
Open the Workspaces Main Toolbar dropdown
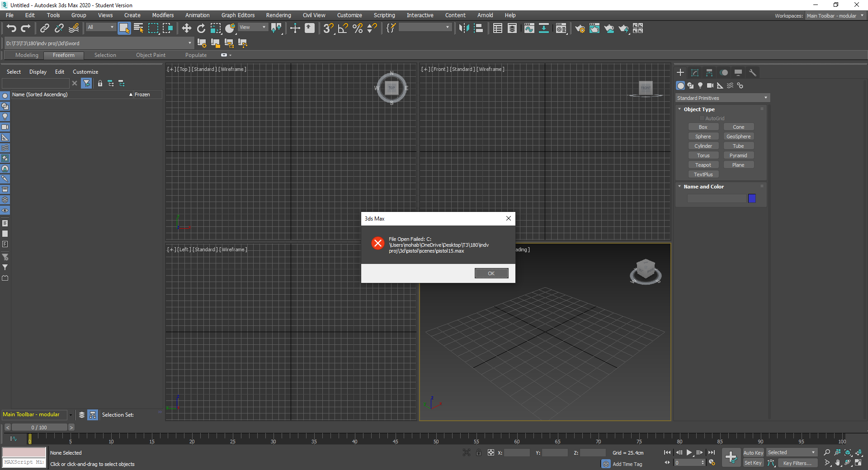[835, 16]
